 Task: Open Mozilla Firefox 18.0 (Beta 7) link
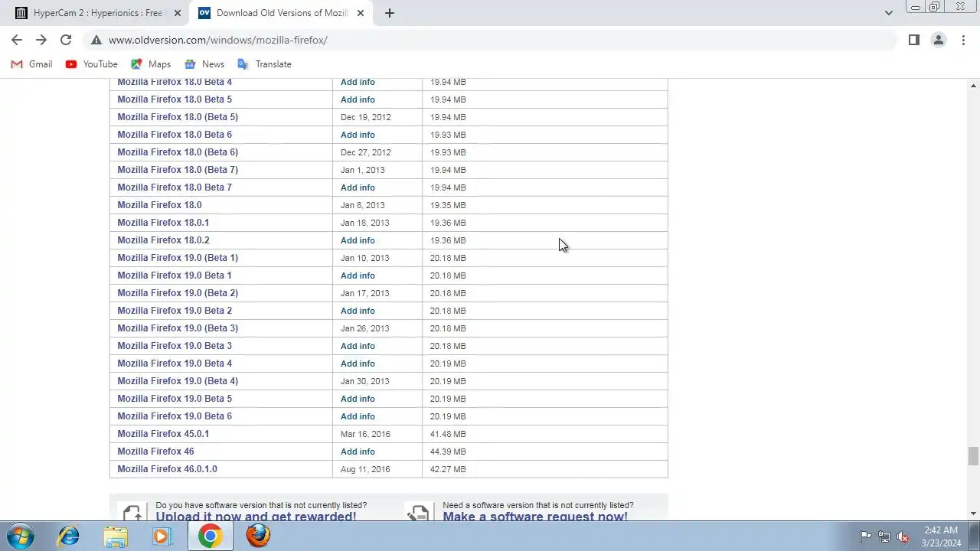coord(178,170)
